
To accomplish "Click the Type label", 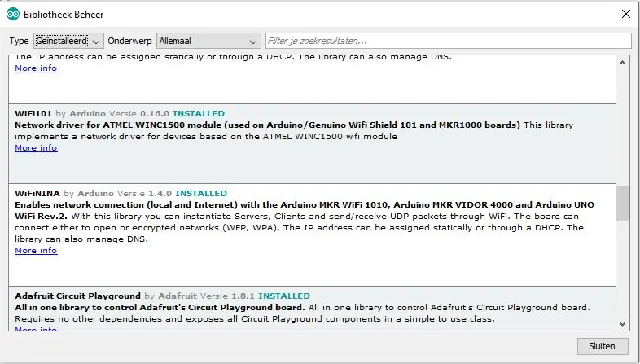I will 19,41.
